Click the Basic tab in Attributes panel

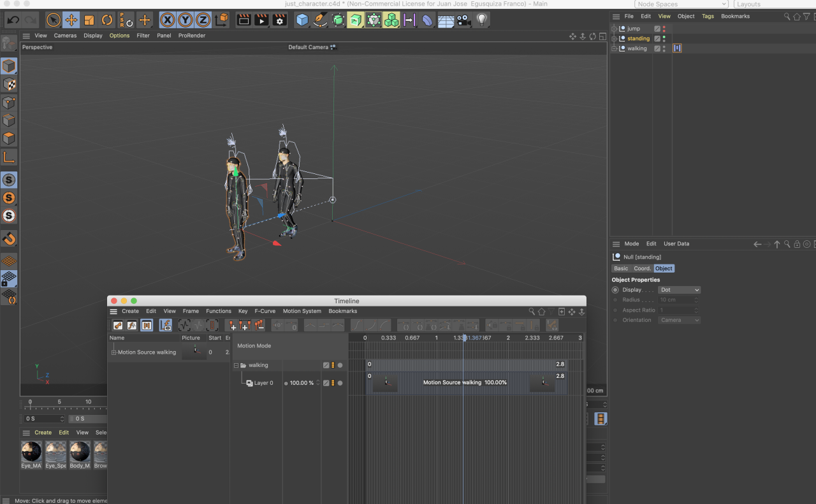(620, 268)
